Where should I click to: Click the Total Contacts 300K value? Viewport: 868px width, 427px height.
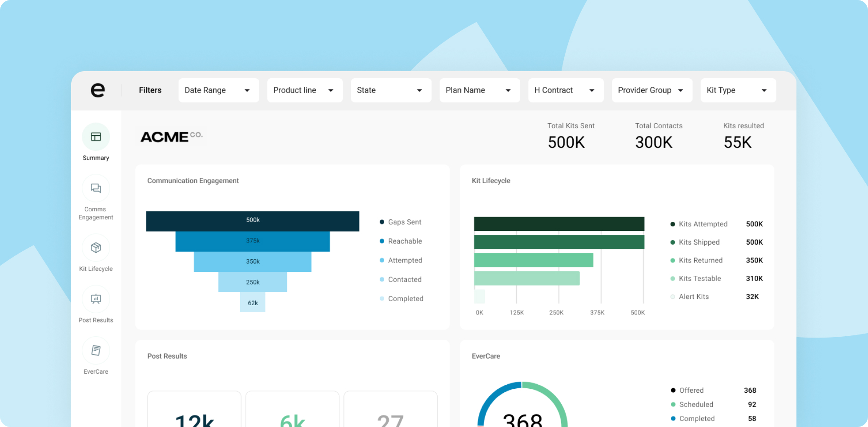[654, 143]
